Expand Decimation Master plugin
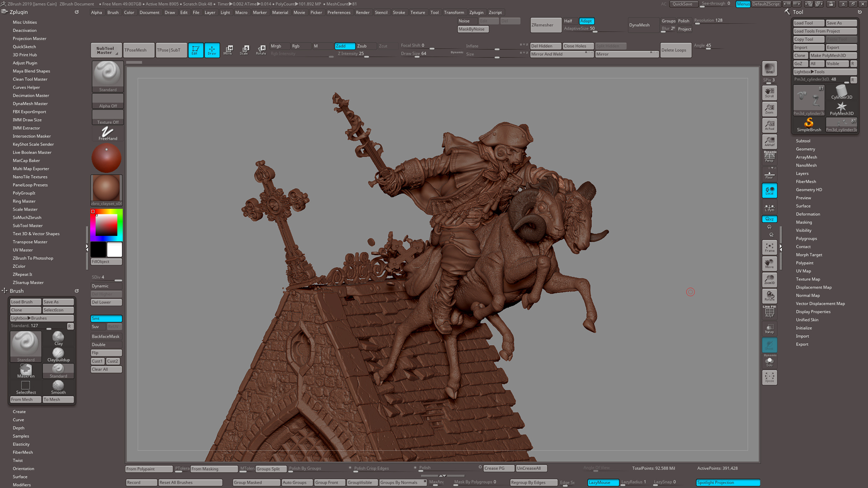868x488 pixels. [31, 95]
